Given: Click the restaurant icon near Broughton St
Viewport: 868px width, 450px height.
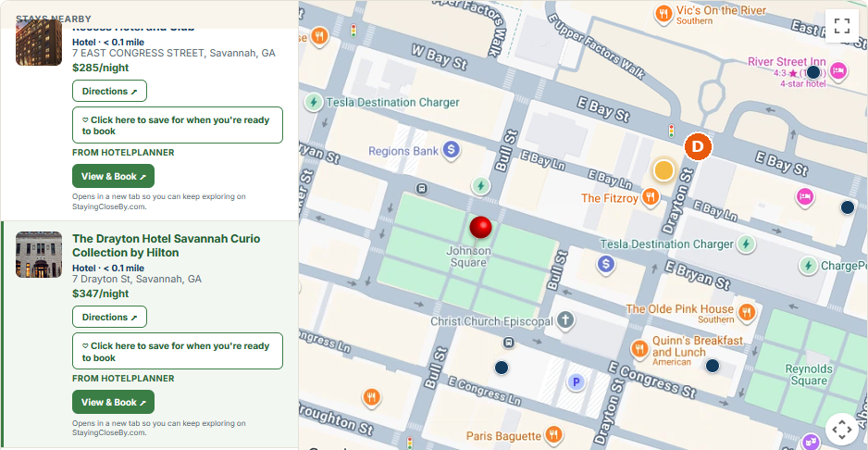Looking at the screenshot, I should 371,397.
